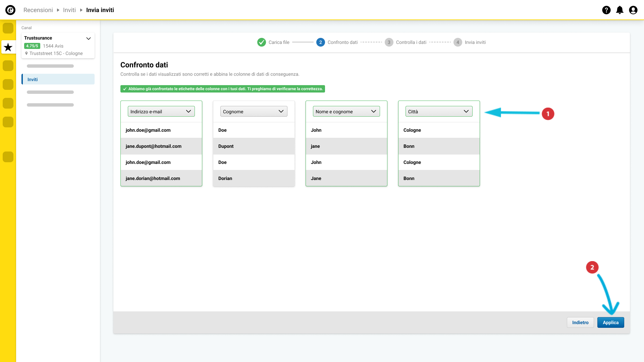This screenshot has width=644, height=362.
Task: Go to Recensioni breadcrumb
Action: [38, 10]
